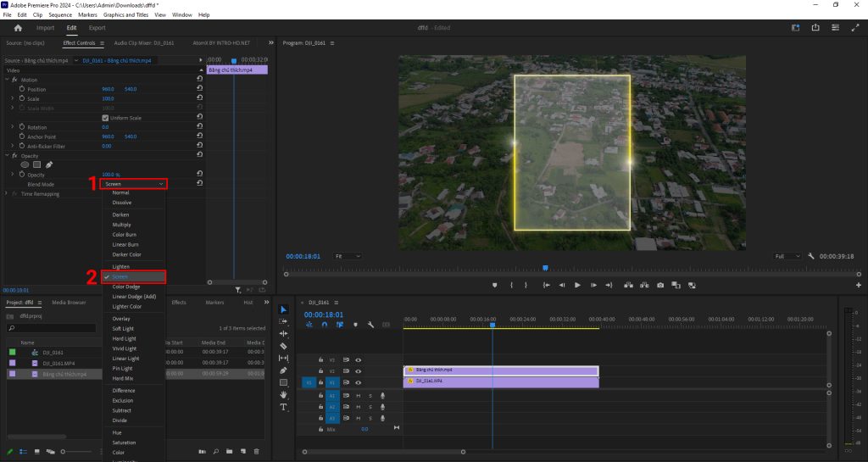
Task: Click the Export Frame camera icon
Action: [x=660, y=285]
